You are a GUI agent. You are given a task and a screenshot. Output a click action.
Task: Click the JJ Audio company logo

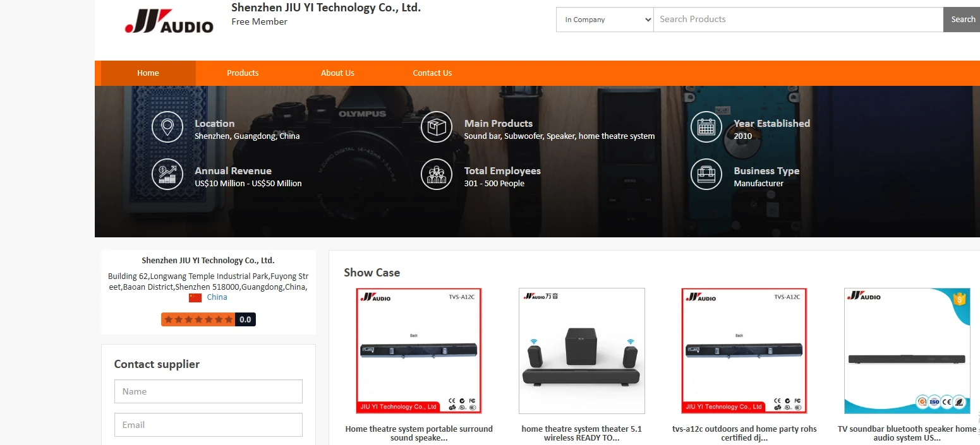[169, 21]
